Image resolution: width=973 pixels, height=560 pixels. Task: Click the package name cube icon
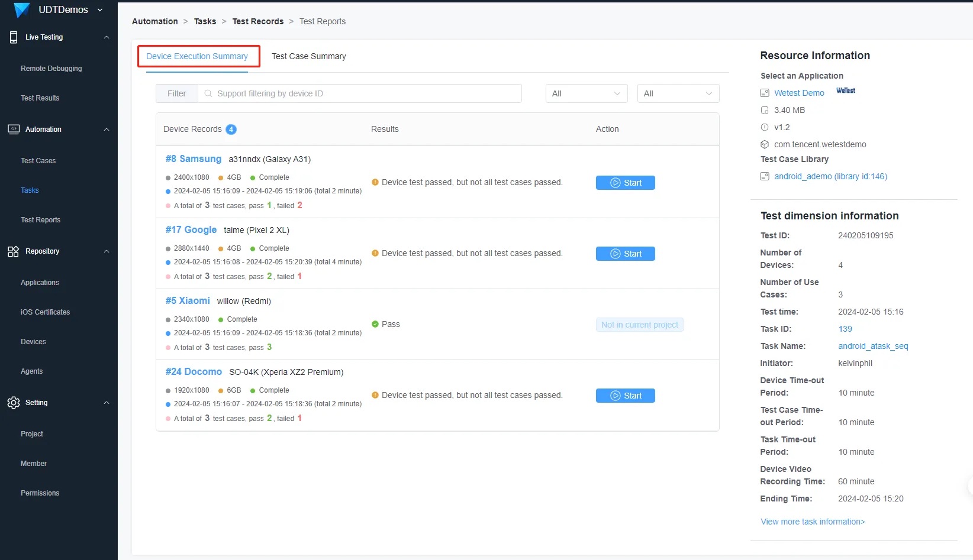pos(765,144)
